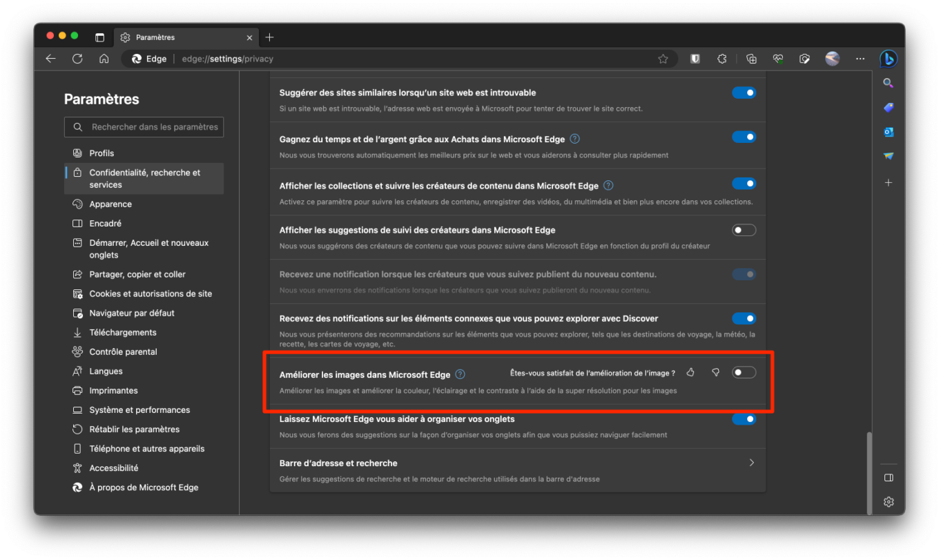Viewport: 939px width, 560px height.
Task: Open the Extensions puzzle icon
Action: pos(722,59)
